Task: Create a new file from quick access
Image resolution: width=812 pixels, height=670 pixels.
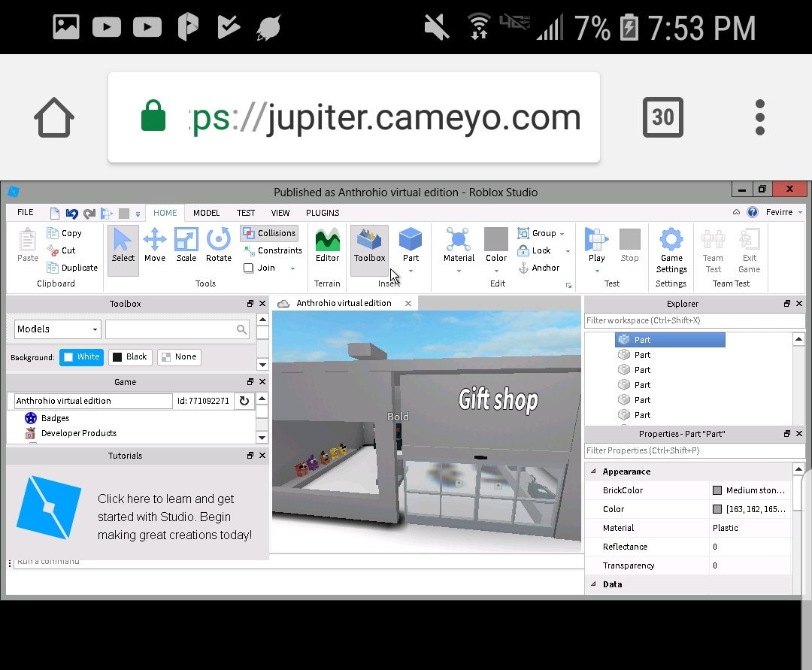Action: pos(54,213)
